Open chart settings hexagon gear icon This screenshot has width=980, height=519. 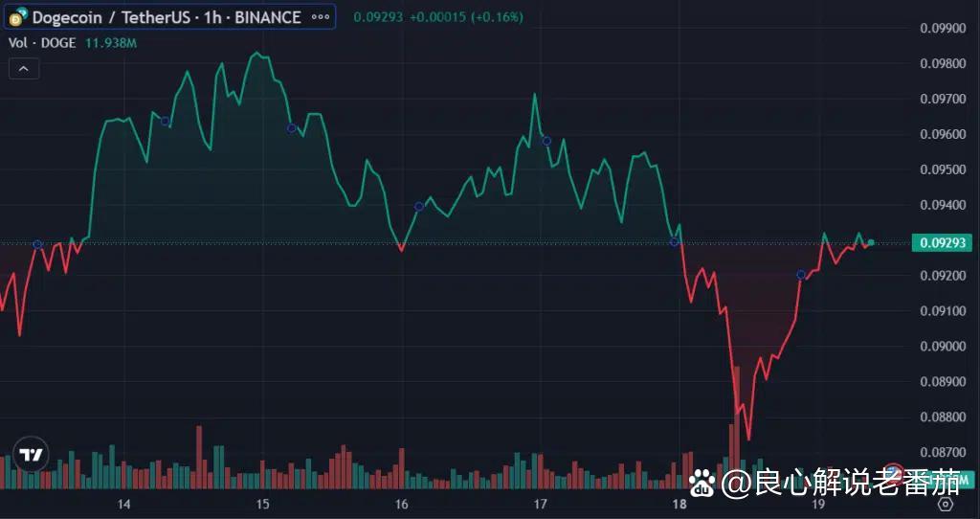[946, 504]
